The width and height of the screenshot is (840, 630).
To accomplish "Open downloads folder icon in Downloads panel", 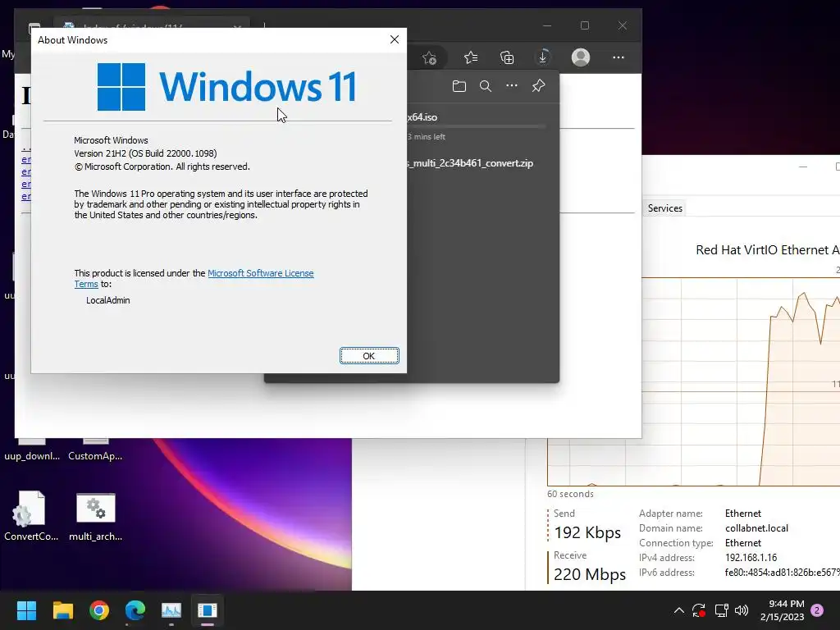I will tap(459, 86).
